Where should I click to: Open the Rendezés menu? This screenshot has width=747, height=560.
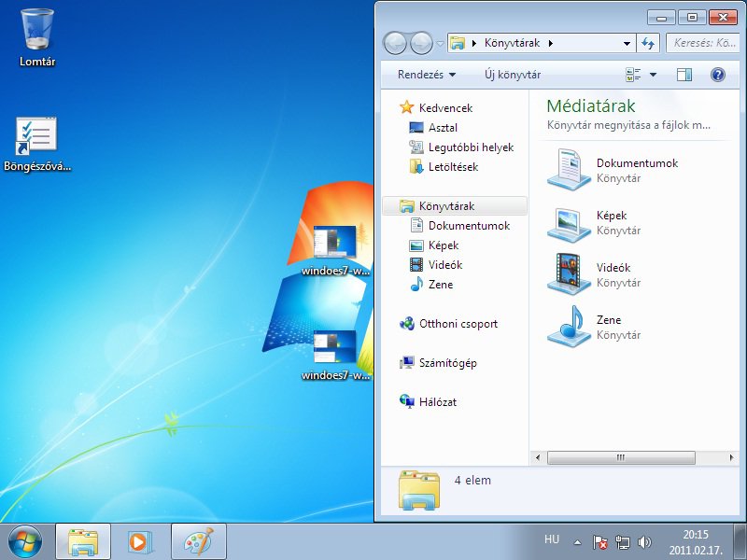point(427,75)
